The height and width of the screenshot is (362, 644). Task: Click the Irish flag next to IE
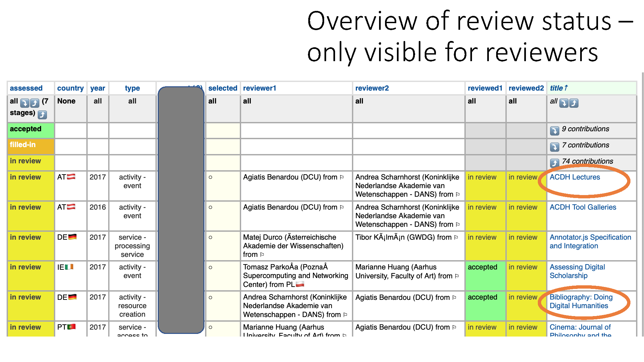pos(69,267)
